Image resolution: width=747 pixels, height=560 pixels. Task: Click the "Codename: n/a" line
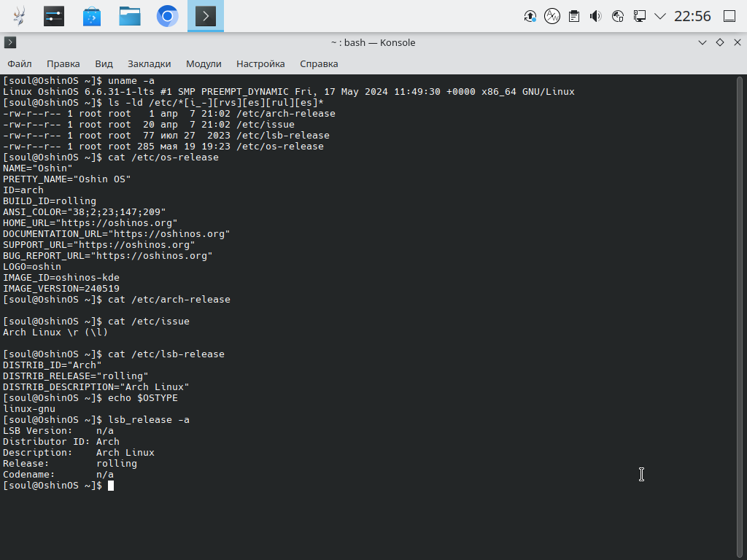tap(58, 475)
